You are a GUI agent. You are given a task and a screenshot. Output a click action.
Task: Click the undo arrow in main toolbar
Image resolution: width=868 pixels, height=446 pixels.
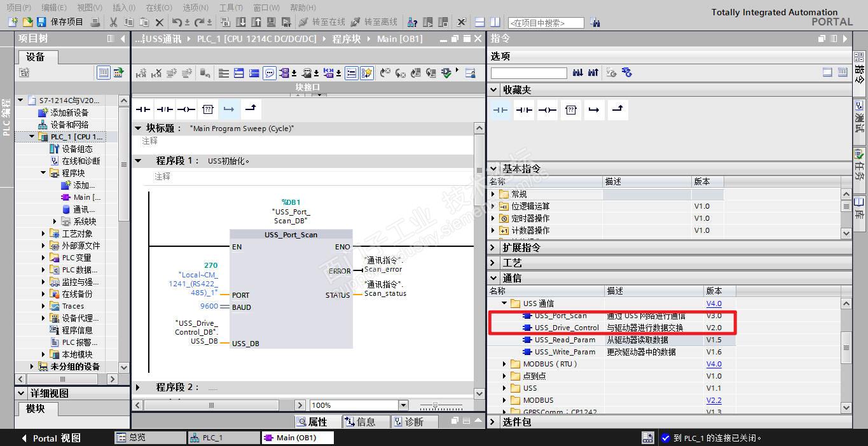click(177, 22)
